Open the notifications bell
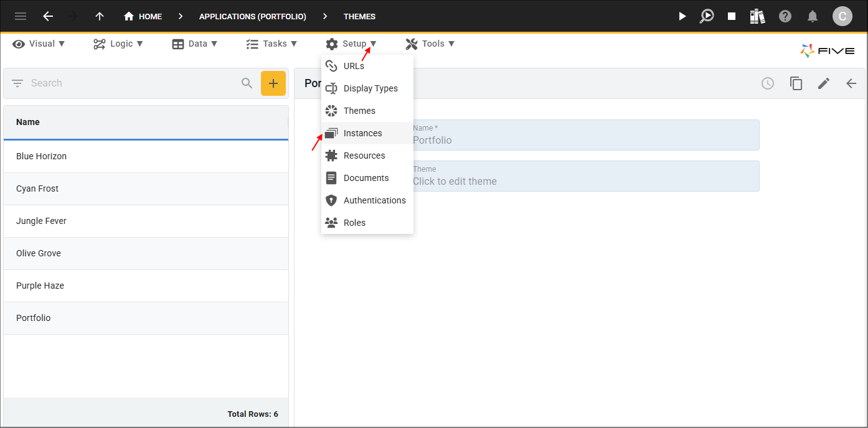Viewport: 868px width, 428px height. pos(813,16)
